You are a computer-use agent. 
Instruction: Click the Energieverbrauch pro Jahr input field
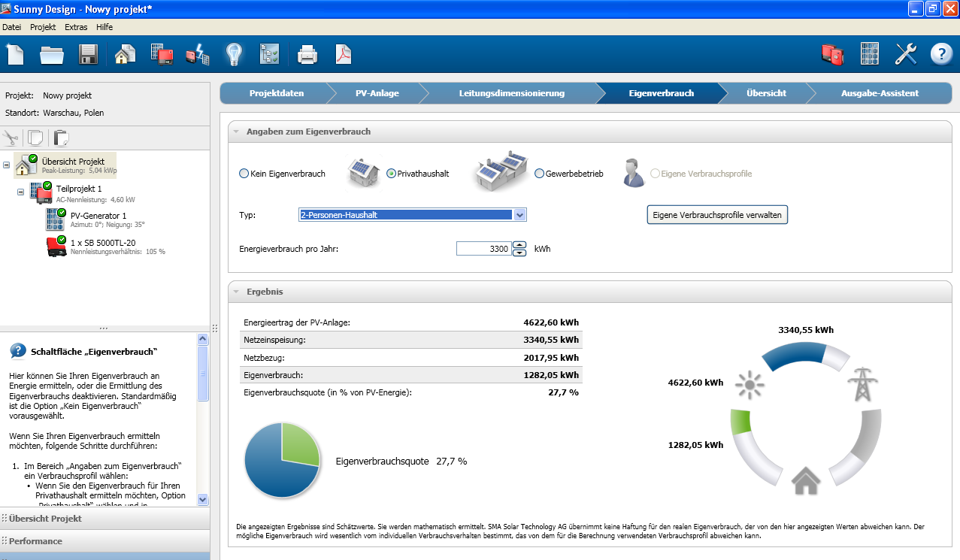coord(483,249)
